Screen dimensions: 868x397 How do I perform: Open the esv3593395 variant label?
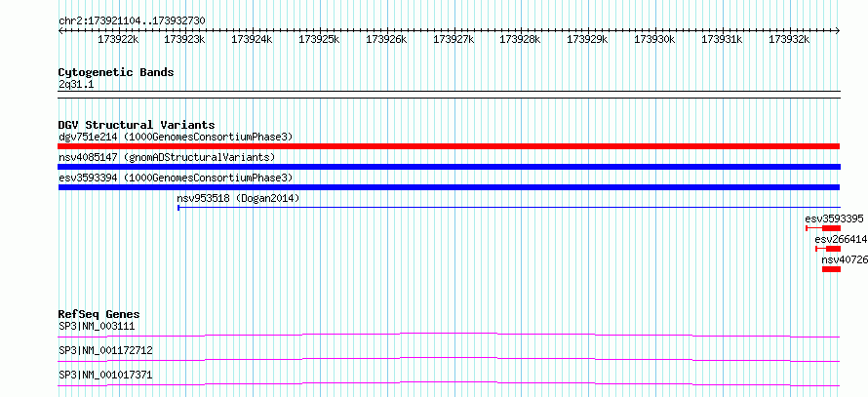(834, 218)
